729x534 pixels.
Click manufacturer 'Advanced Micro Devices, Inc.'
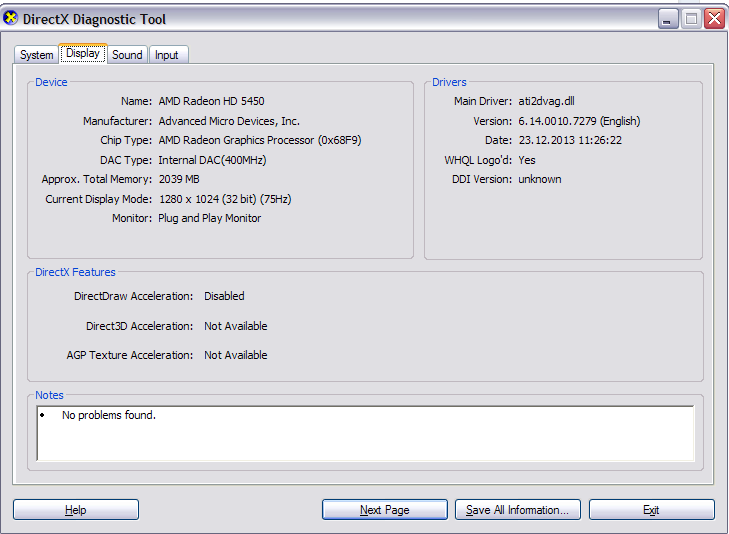(229, 121)
